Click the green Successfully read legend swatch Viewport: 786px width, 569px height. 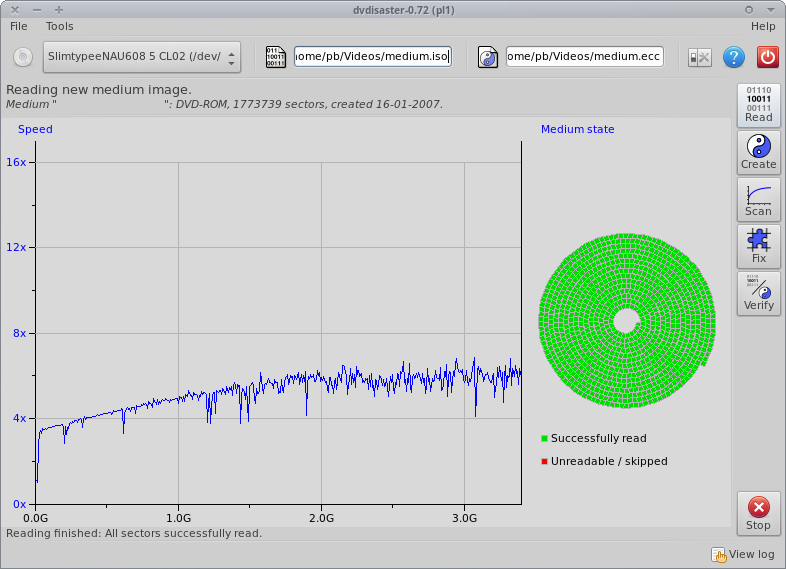click(x=544, y=438)
